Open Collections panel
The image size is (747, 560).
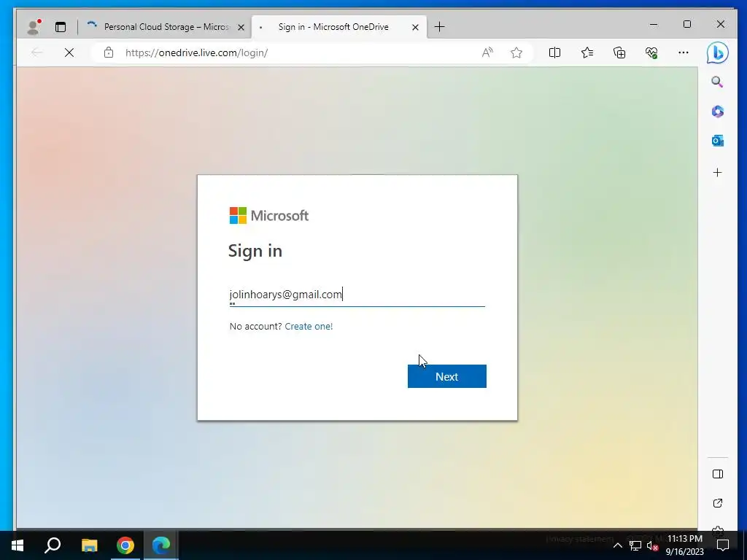(619, 52)
